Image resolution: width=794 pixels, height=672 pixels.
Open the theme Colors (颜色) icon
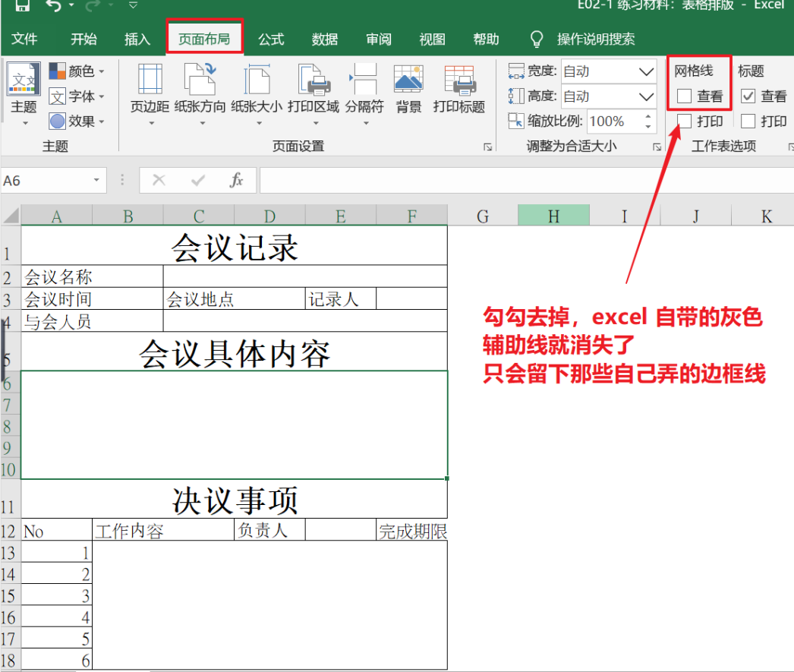click(57, 71)
